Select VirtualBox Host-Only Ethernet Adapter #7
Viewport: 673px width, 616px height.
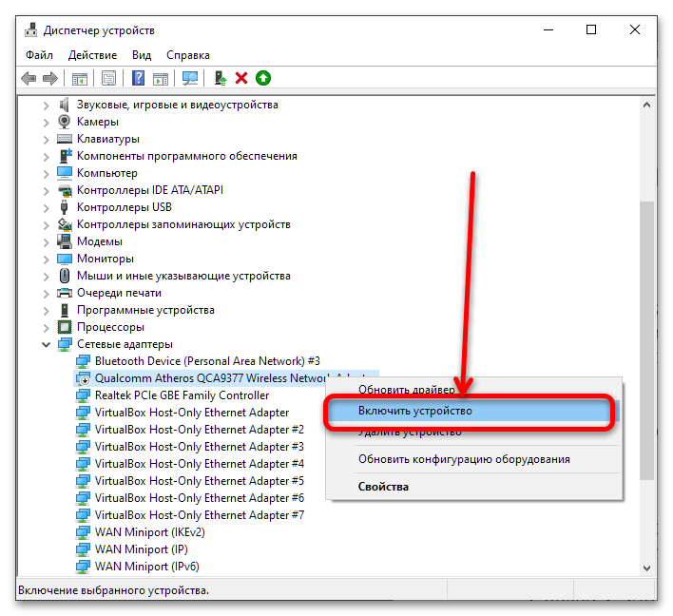(200, 515)
